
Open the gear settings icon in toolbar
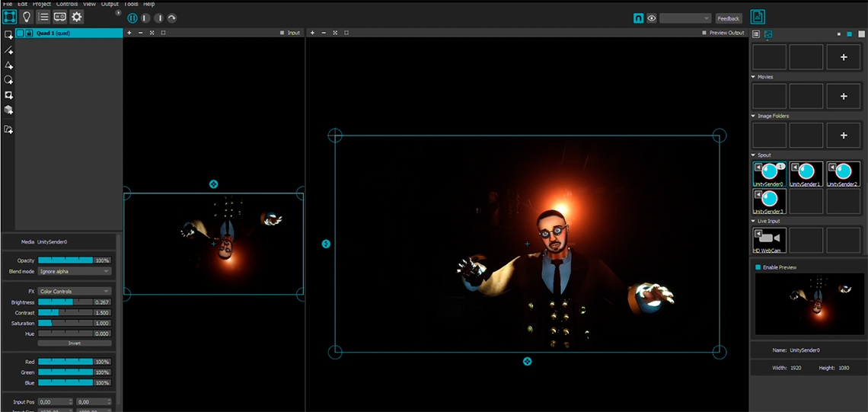coord(77,17)
